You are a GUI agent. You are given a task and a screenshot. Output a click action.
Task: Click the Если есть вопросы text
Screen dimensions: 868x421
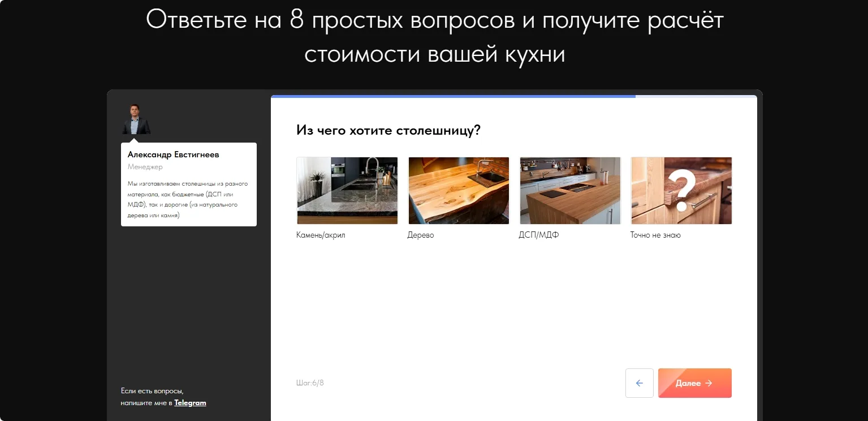[x=152, y=391]
